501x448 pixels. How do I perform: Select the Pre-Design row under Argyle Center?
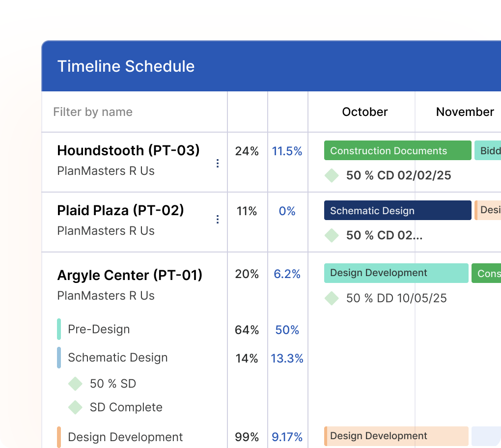click(98, 329)
